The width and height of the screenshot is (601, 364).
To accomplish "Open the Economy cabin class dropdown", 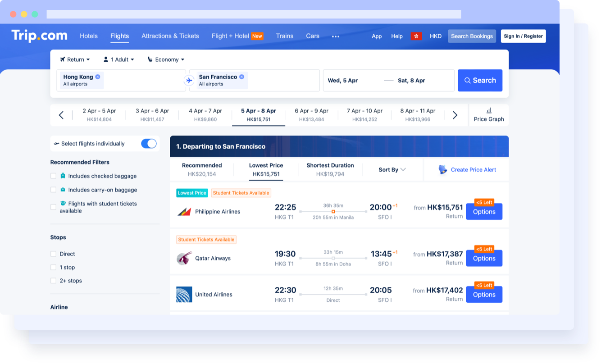I will click(166, 59).
